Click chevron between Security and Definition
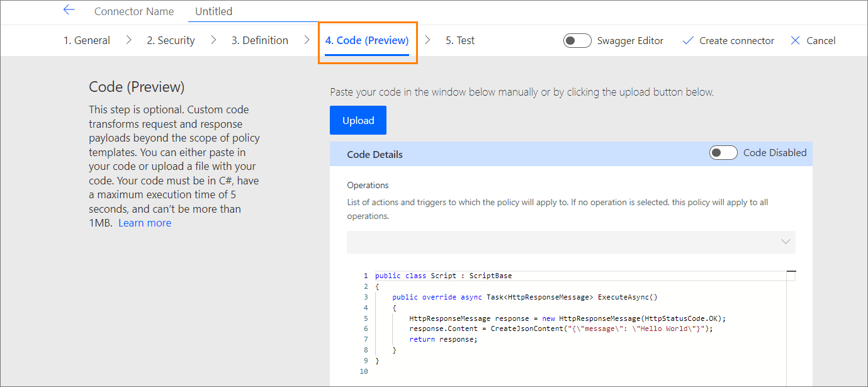Image resolution: width=868 pixels, height=387 pixels. click(213, 40)
